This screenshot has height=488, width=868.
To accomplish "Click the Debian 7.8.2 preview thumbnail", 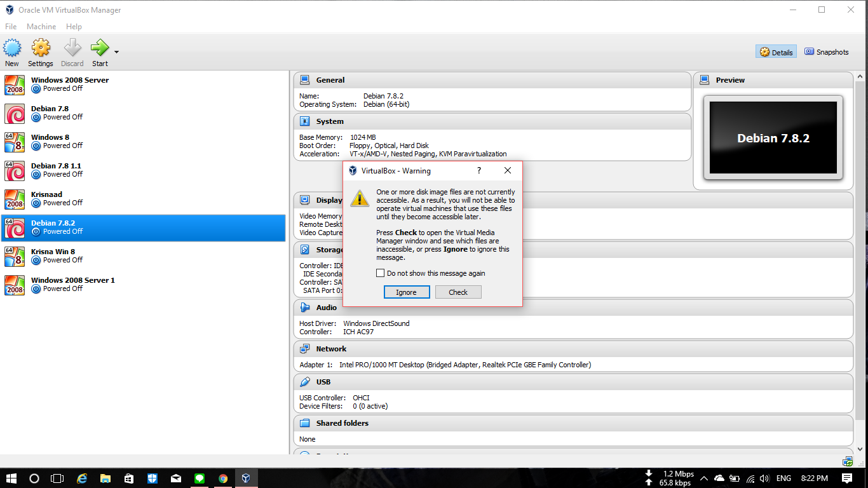I will coord(773,138).
